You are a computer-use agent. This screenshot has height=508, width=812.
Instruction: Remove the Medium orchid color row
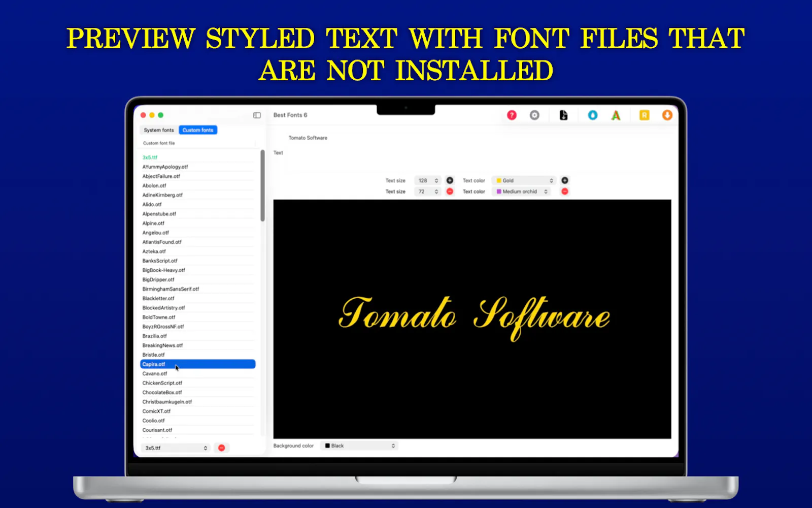pos(564,192)
